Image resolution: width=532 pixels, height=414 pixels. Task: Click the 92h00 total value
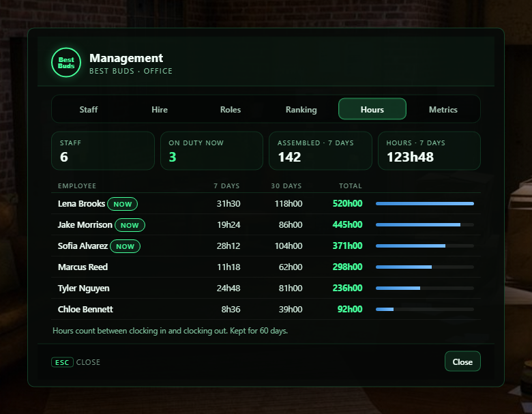[350, 309]
